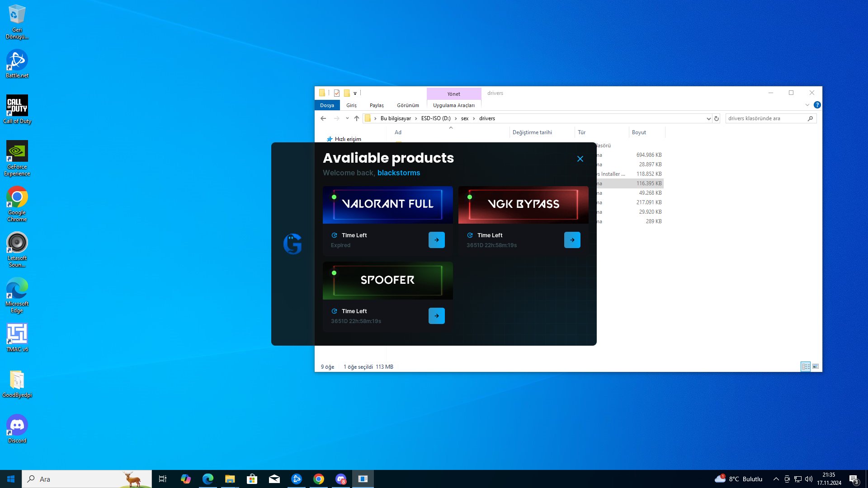Close the Available products overlay
Viewport: 868px width, 488px height.
point(580,159)
